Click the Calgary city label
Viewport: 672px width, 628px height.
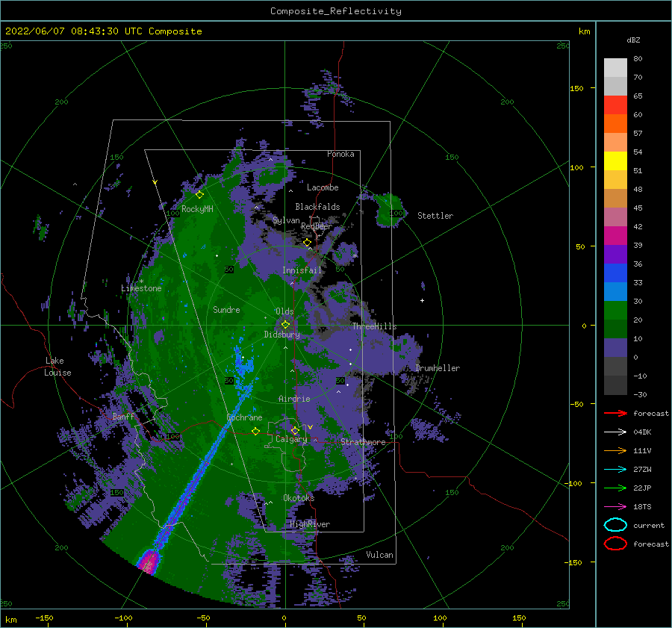pos(291,439)
